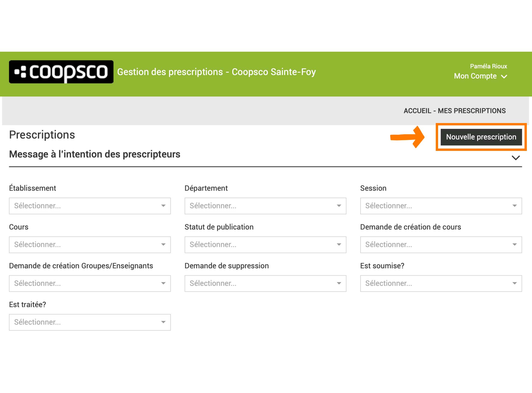Click the Est traitée? dropdown arrow icon
Screen dimensions: 532x393
click(x=163, y=322)
